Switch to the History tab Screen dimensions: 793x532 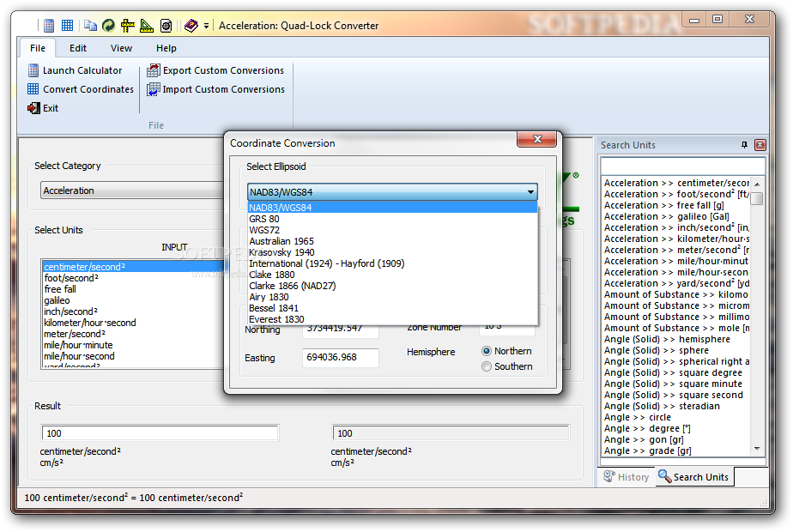(x=627, y=477)
